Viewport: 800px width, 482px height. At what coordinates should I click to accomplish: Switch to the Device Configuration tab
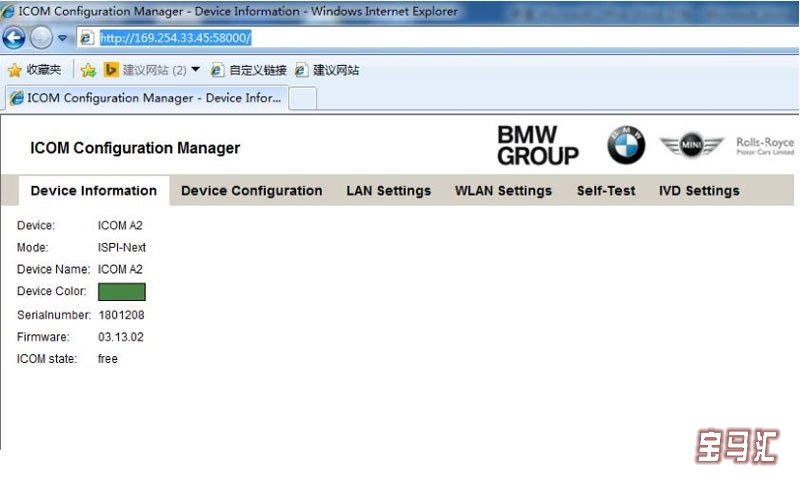pyautogui.click(x=252, y=191)
